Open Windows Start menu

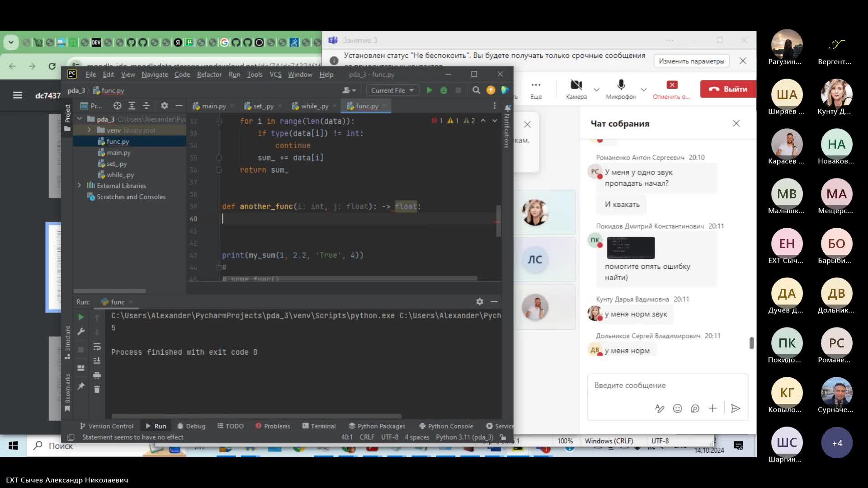tap(13, 446)
